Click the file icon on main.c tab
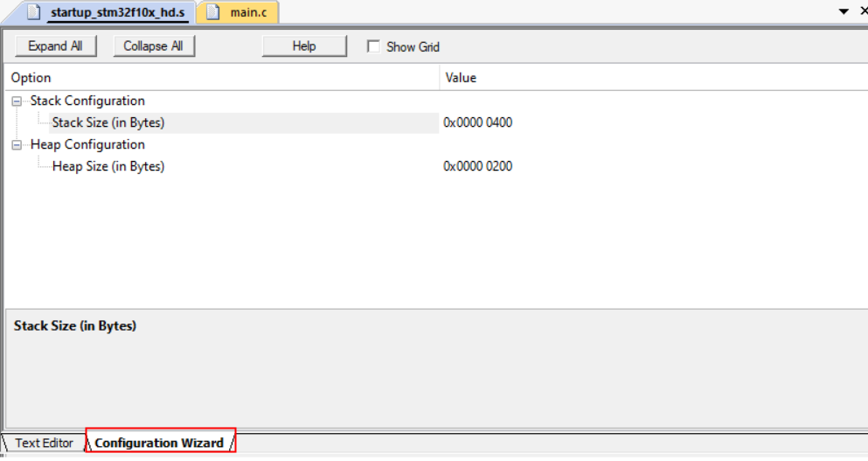This screenshot has height=461, width=868. [212, 12]
